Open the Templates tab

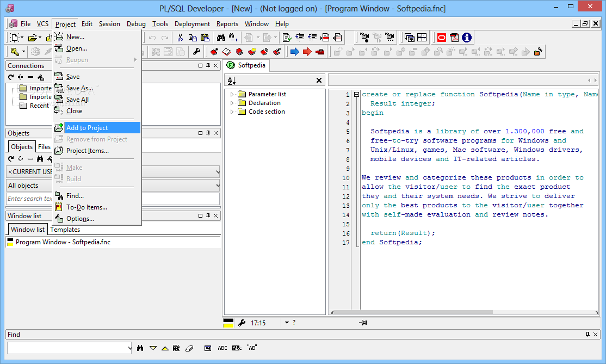coord(65,230)
